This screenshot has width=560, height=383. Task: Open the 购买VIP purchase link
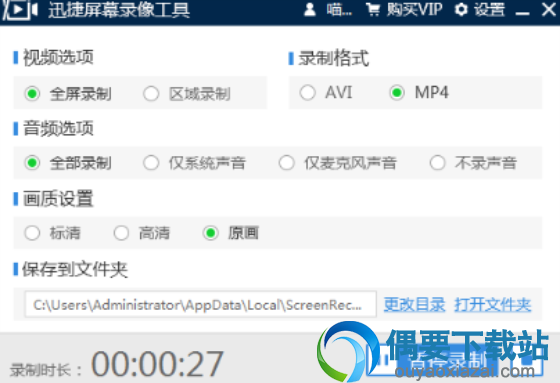tap(414, 10)
